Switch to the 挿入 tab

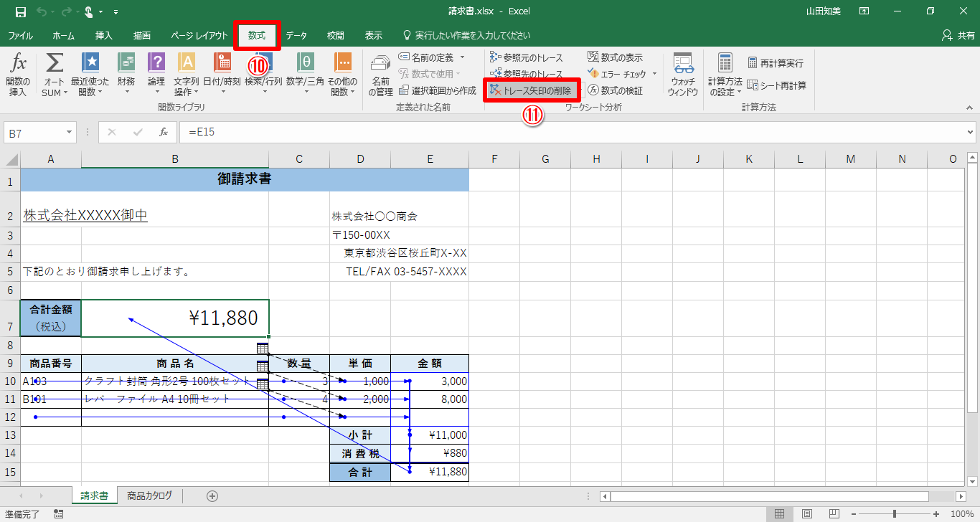(x=104, y=35)
